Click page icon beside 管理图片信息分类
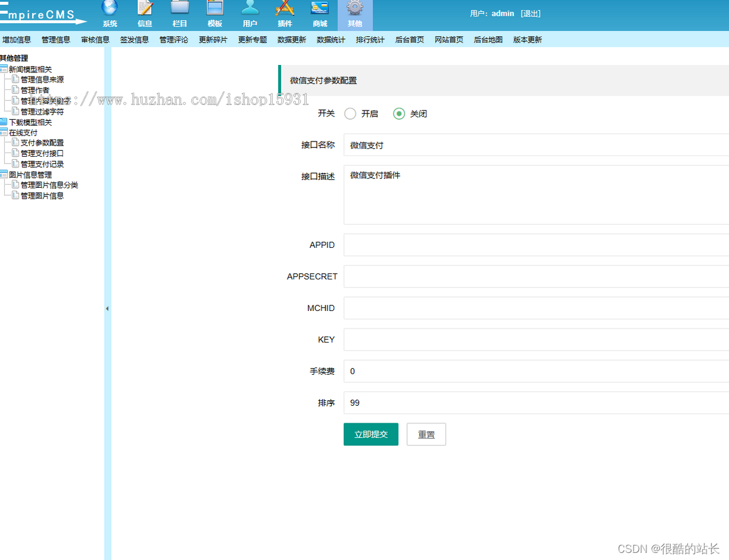This screenshot has width=729, height=560. click(x=15, y=185)
